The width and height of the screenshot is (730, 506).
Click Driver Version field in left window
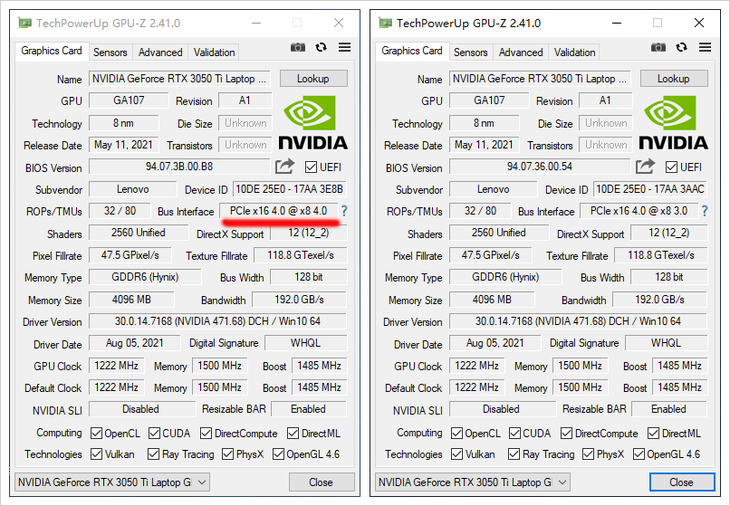point(218,321)
